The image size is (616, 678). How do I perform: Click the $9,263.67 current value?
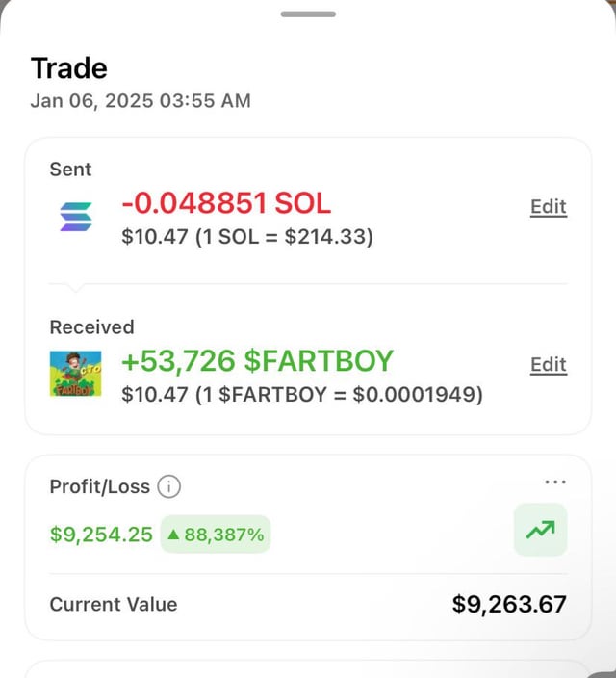509,605
